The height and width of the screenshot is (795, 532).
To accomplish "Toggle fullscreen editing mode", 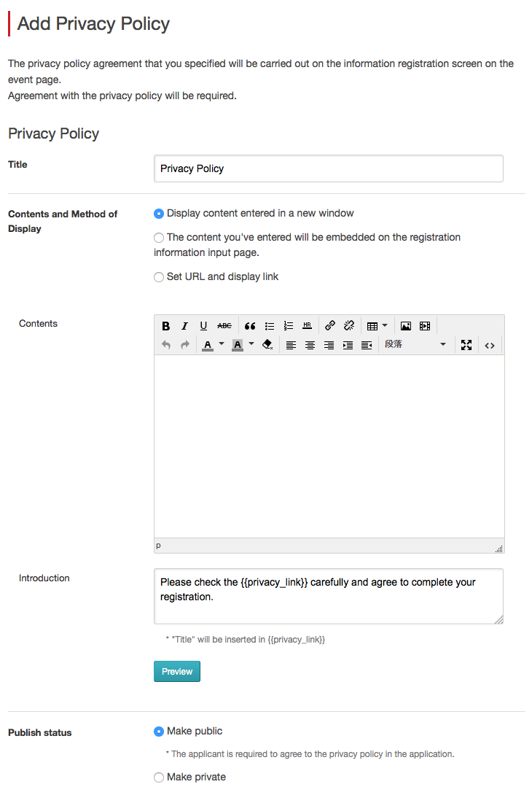I will click(x=466, y=344).
